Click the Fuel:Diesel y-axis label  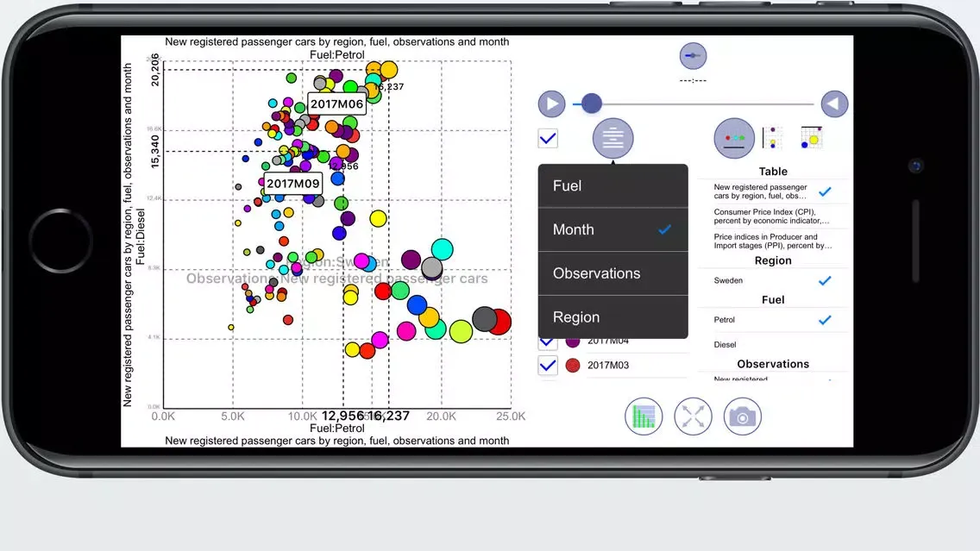(141, 237)
